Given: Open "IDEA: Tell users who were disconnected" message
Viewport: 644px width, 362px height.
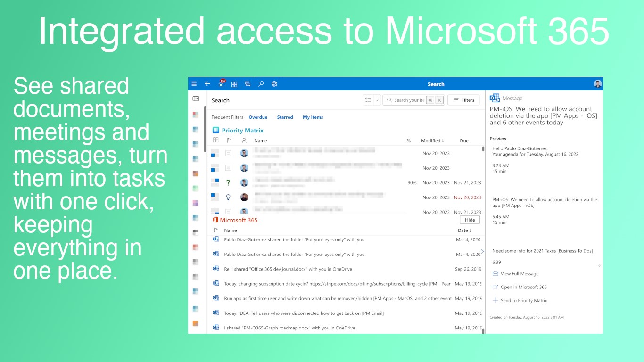Looking at the screenshot, I should tap(304, 313).
